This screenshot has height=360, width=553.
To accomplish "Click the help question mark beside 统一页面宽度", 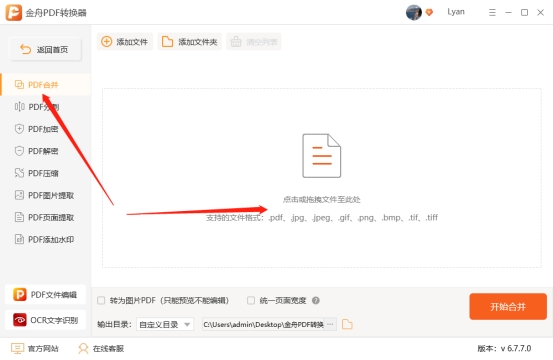I will (316, 300).
